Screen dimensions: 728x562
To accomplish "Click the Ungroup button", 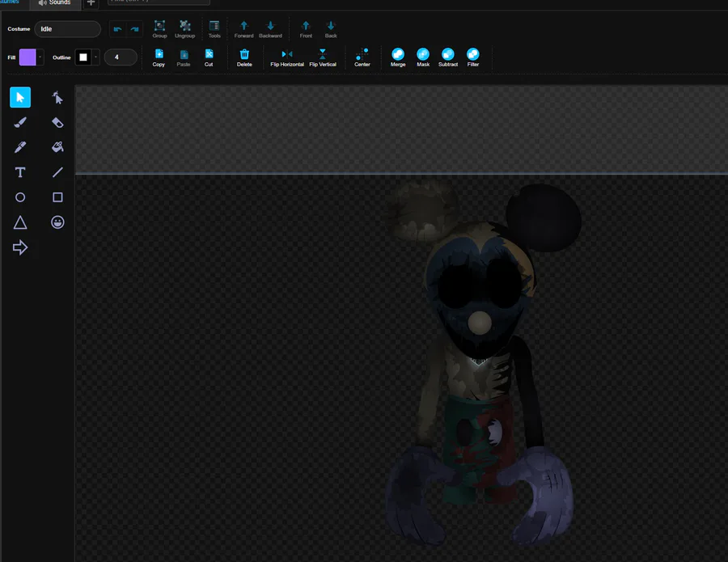I will pyautogui.click(x=184, y=29).
